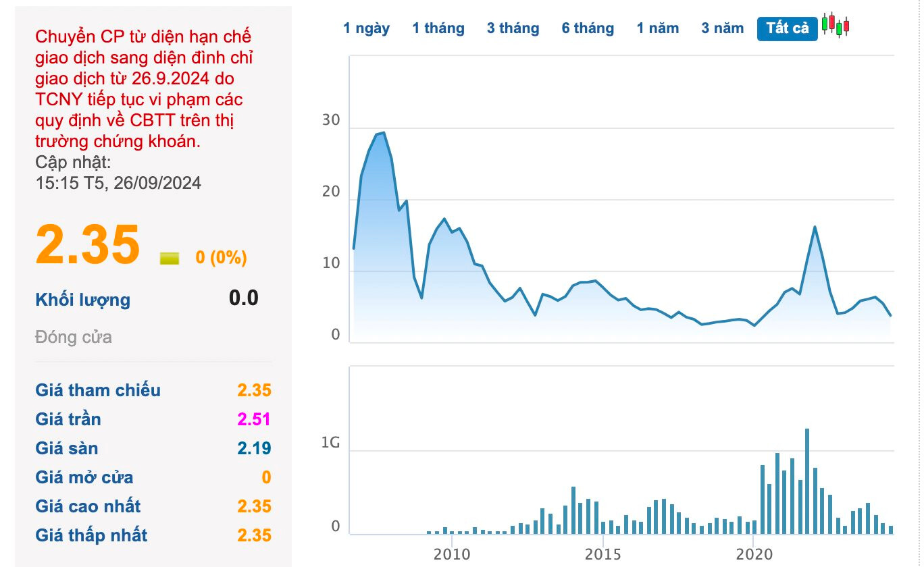Click the active 'Tất cả' button
924x567 pixels.
pos(787,28)
